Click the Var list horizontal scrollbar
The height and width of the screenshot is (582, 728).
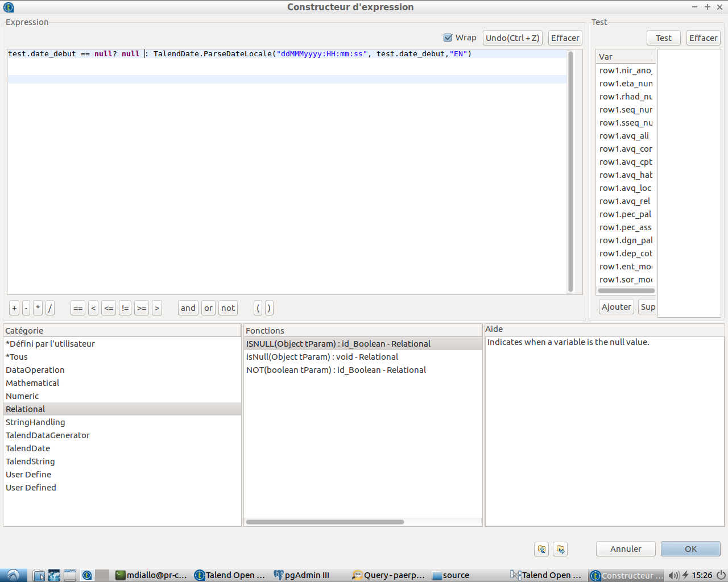pos(626,290)
